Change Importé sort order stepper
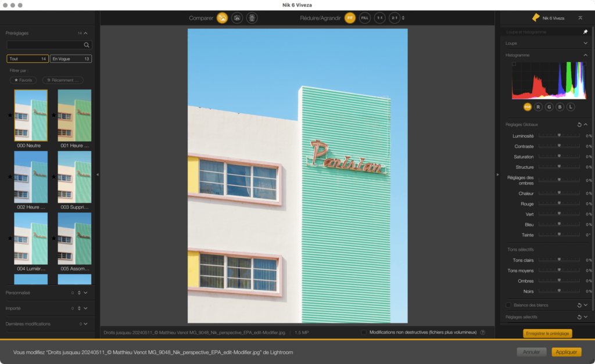Image resolution: width=595 pixels, height=364 pixels. 79,308
